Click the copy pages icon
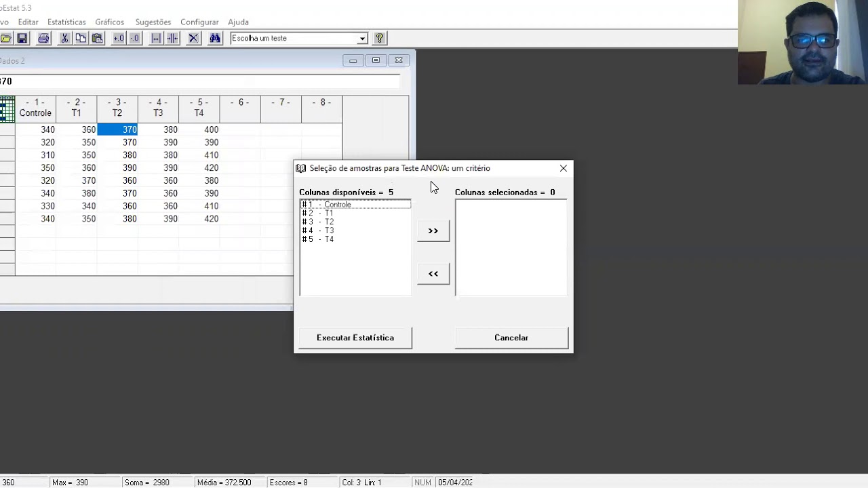Image resolution: width=868 pixels, height=488 pixels. [81, 39]
